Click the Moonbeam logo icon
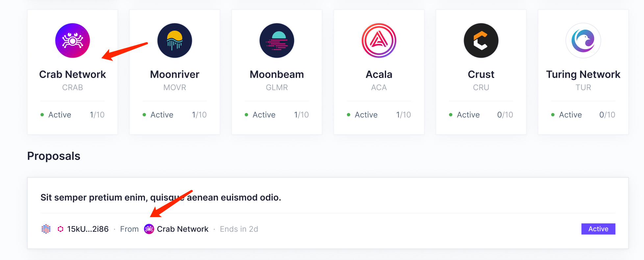Viewport: 644px width, 260px height. [277, 40]
